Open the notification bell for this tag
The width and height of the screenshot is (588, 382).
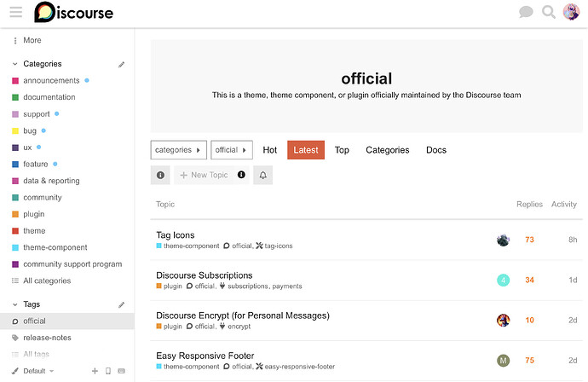click(x=262, y=176)
